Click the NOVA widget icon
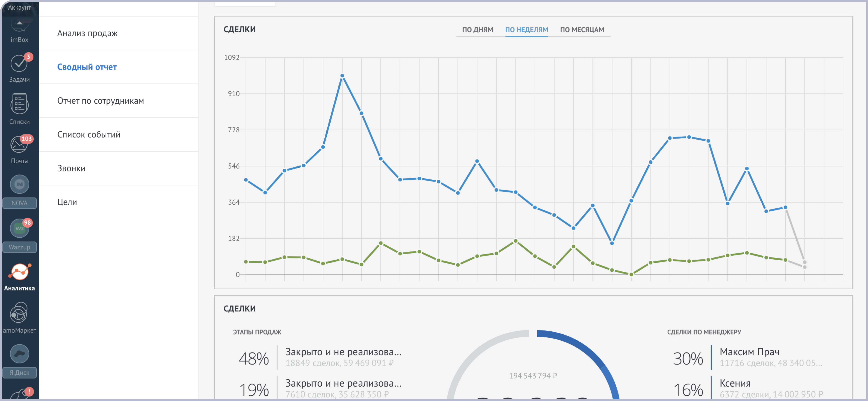The height and width of the screenshot is (401, 868). point(19,184)
